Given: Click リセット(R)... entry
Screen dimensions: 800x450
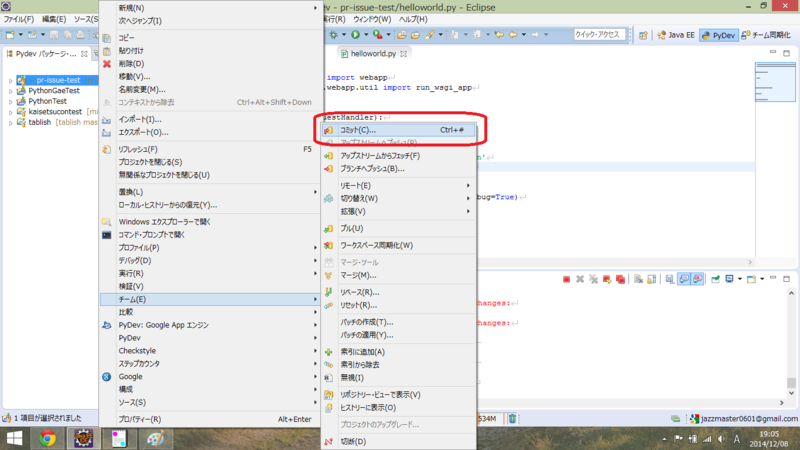Looking at the screenshot, I should (x=398, y=305).
